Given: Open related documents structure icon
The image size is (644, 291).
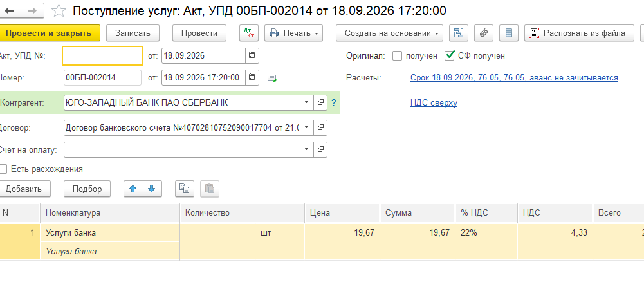Looking at the screenshot, I should [459, 33].
